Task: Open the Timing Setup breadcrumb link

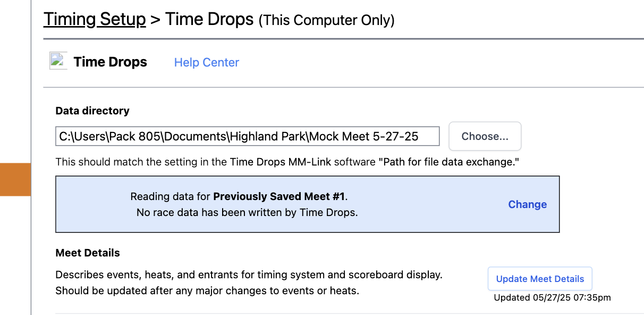Action: [x=95, y=19]
